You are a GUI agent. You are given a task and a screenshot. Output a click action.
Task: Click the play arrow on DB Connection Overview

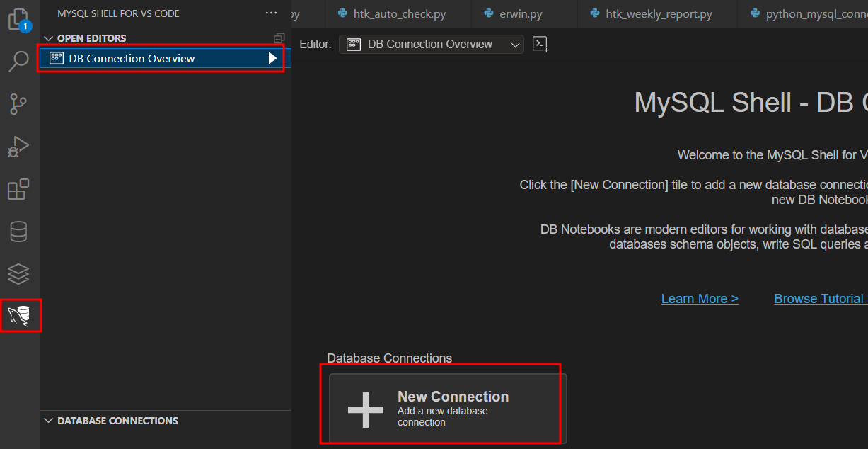pos(273,59)
